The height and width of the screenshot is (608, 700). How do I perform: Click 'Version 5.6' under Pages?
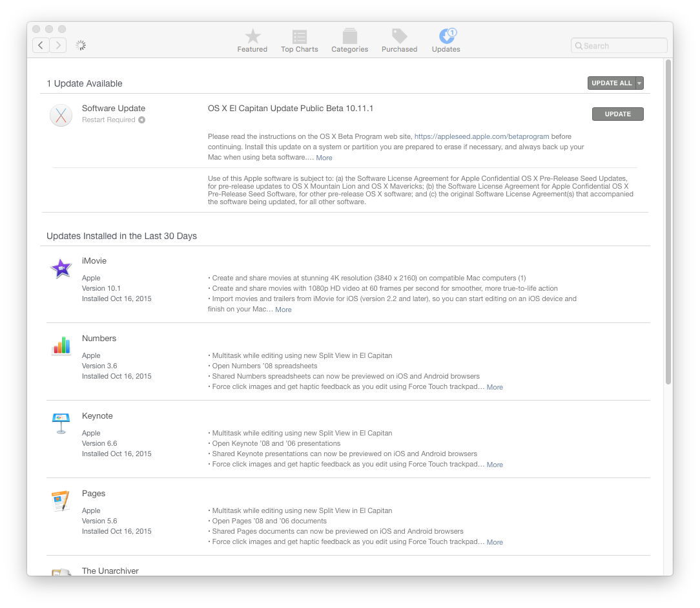[99, 521]
